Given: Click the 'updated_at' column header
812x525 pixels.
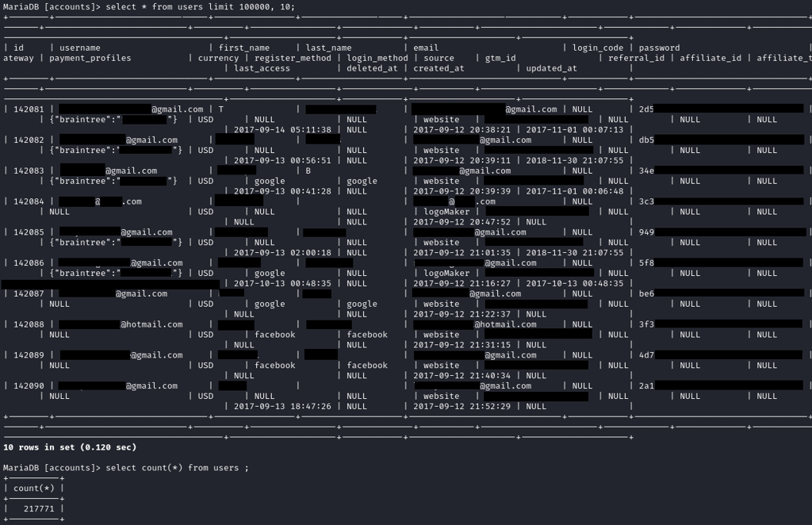Looking at the screenshot, I should coord(552,68).
